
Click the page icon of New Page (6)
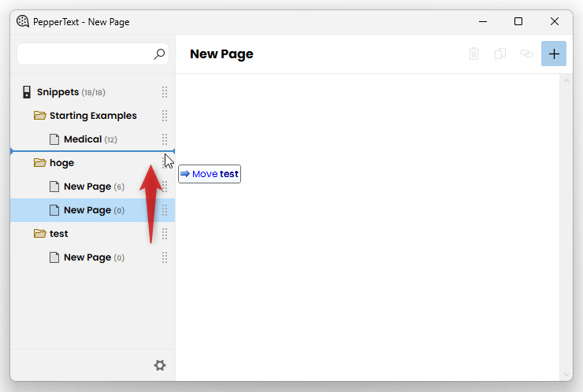(54, 187)
